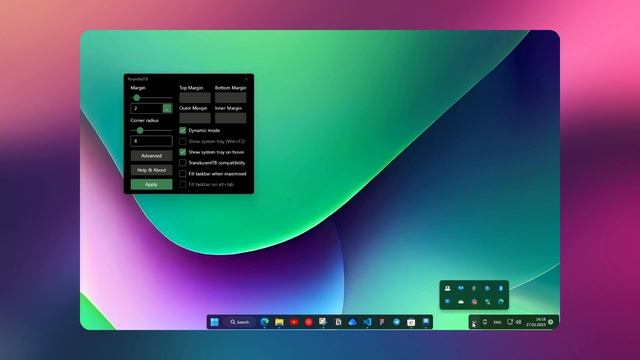Image resolution: width=640 pixels, height=360 pixels.
Task: Open Telegram from the taskbar
Action: coord(396,322)
